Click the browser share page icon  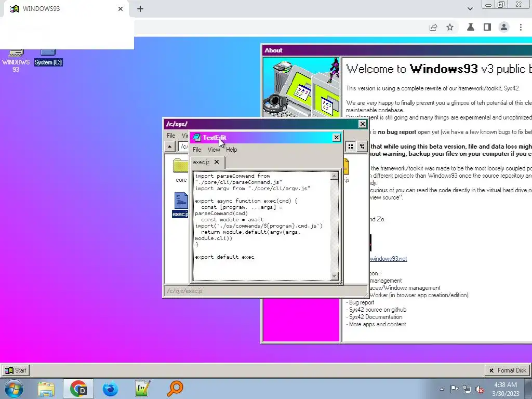(x=433, y=28)
